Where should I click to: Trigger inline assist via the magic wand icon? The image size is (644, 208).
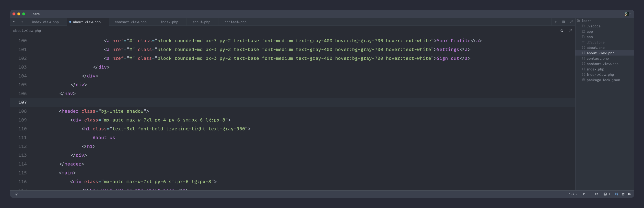(570, 31)
